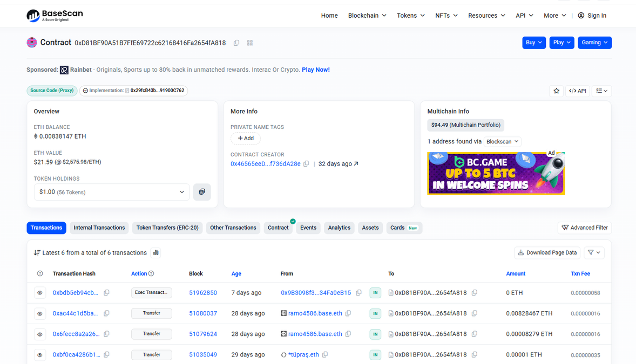Viewport: 636px width, 364px height.
Task: Open the creation transaction arrow link
Action: point(356,164)
